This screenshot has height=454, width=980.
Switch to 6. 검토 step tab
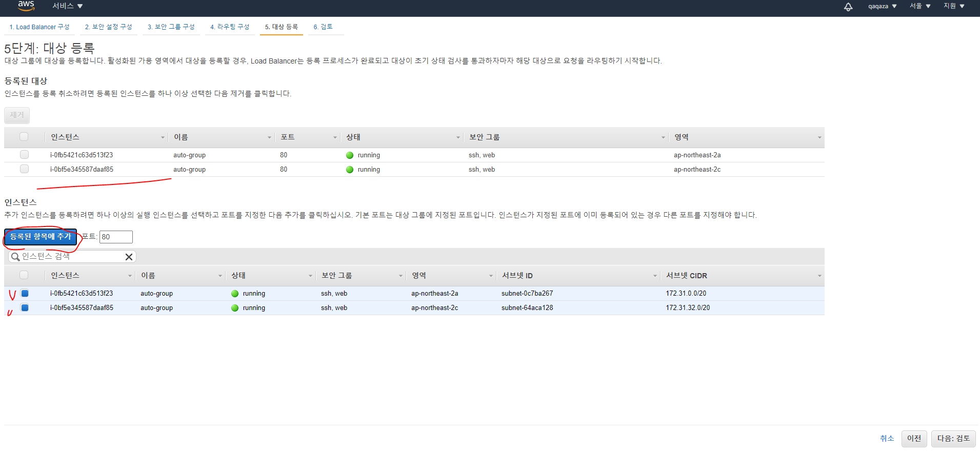(323, 27)
